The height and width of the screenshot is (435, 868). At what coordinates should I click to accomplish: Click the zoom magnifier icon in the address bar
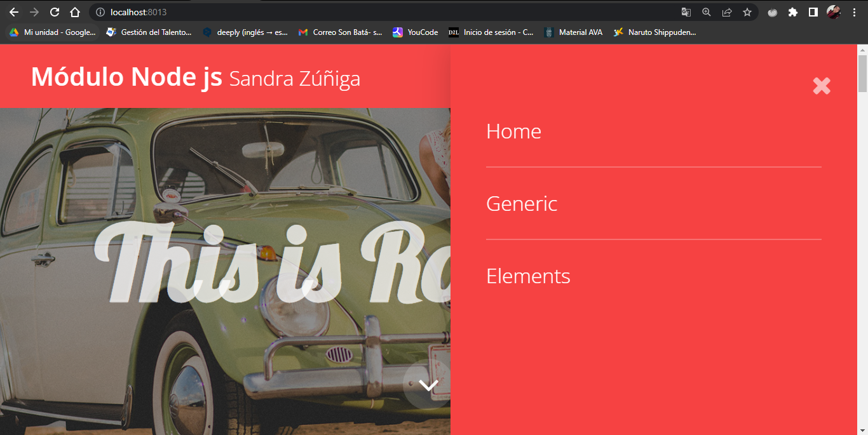tap(706, 12)
